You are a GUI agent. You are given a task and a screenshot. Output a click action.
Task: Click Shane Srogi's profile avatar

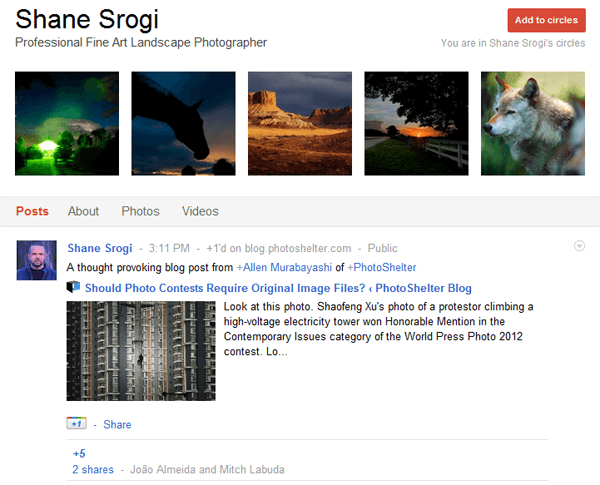point(36,260)
